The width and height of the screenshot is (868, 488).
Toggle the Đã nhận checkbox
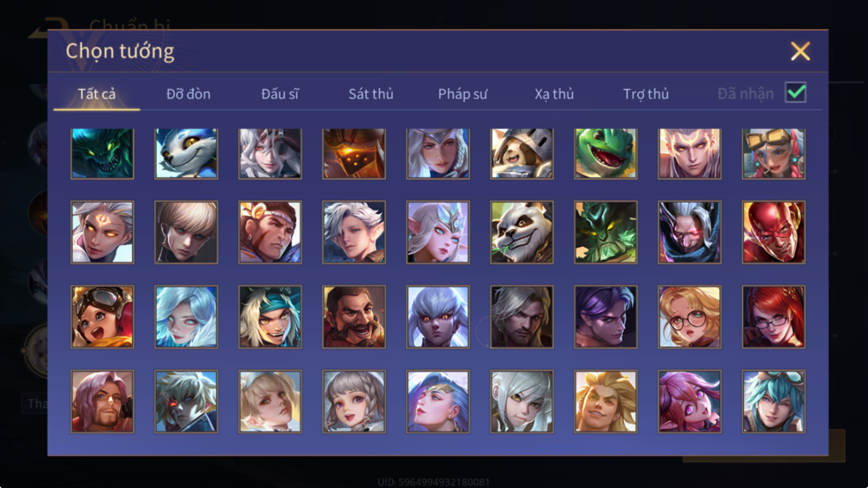pos(795,92)
